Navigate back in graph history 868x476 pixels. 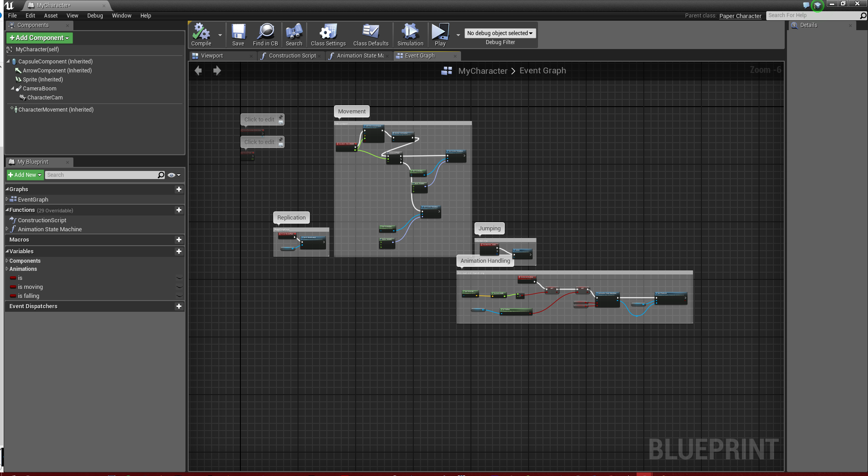tap(198, 70)
